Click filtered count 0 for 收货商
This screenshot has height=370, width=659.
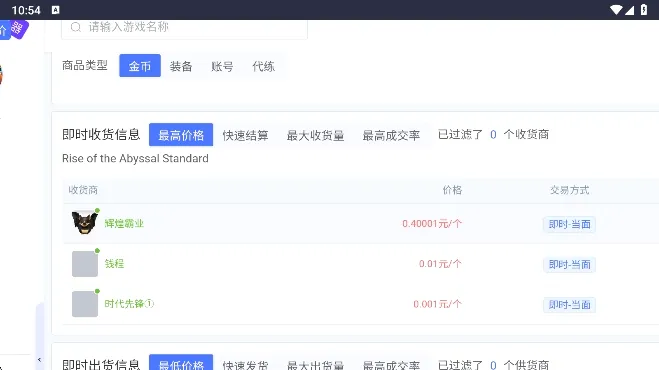(x=493, y=135)
